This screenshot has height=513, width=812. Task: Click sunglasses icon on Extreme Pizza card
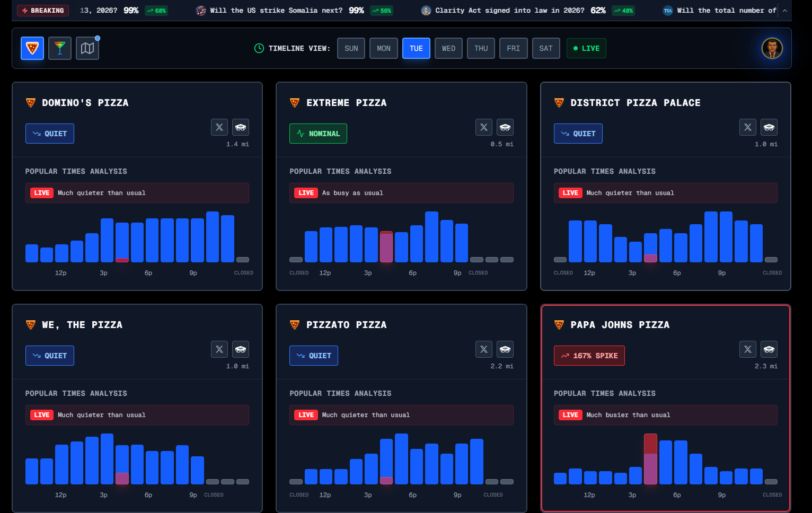click(x=505, y=127)
